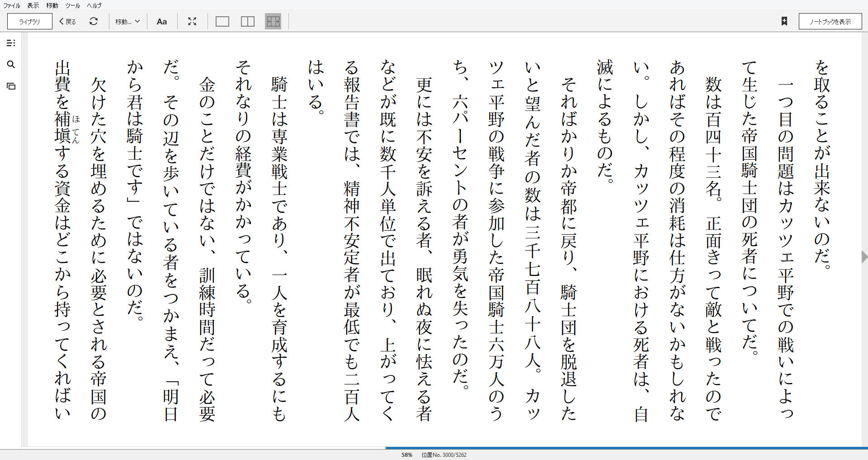
Task: Expand the 移動... dropdown
Action: [x=127, y=21]
